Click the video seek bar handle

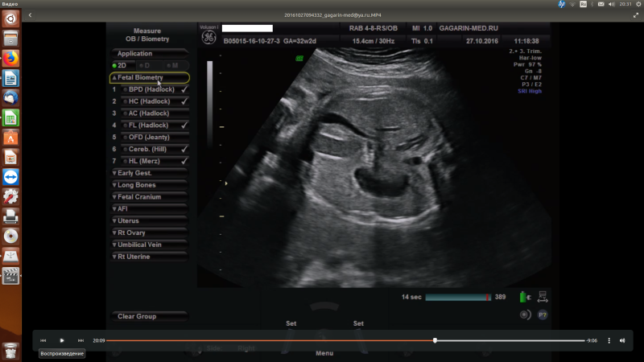tap(435, 340)
